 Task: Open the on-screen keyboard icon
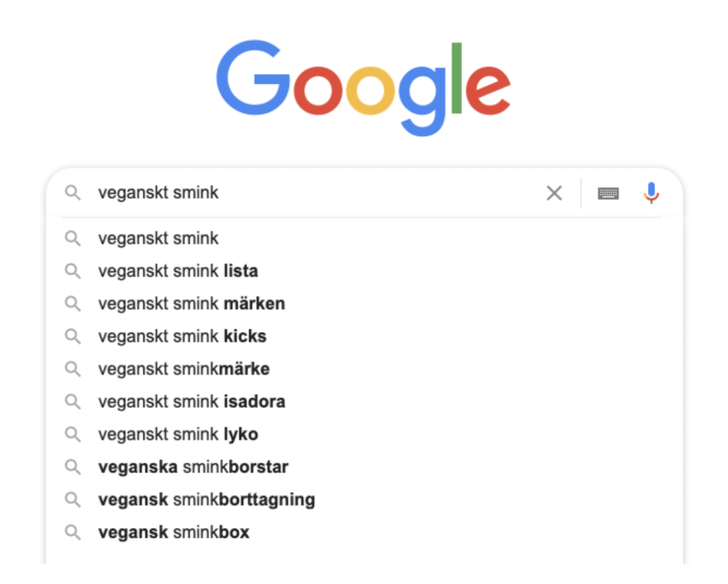(608, 193)
